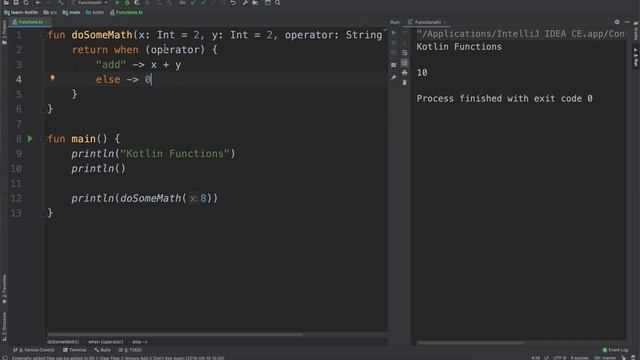Open the LF line separator selector
This screenshot has height=360, width=640.
[546, 358]
